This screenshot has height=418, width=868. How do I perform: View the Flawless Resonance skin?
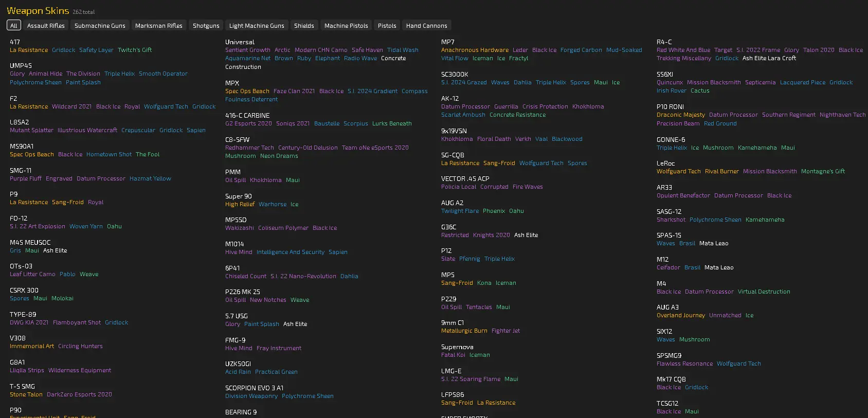tap(685, 364)
